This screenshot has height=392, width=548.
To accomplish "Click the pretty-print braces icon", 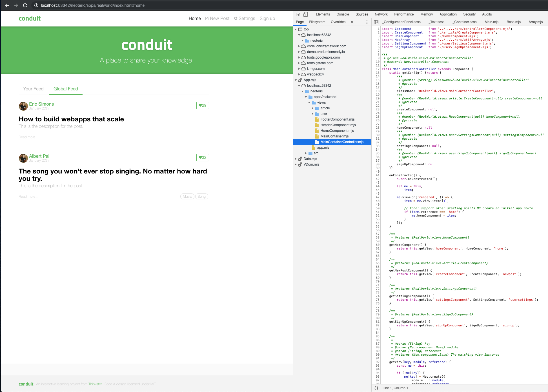I will 376,388.
